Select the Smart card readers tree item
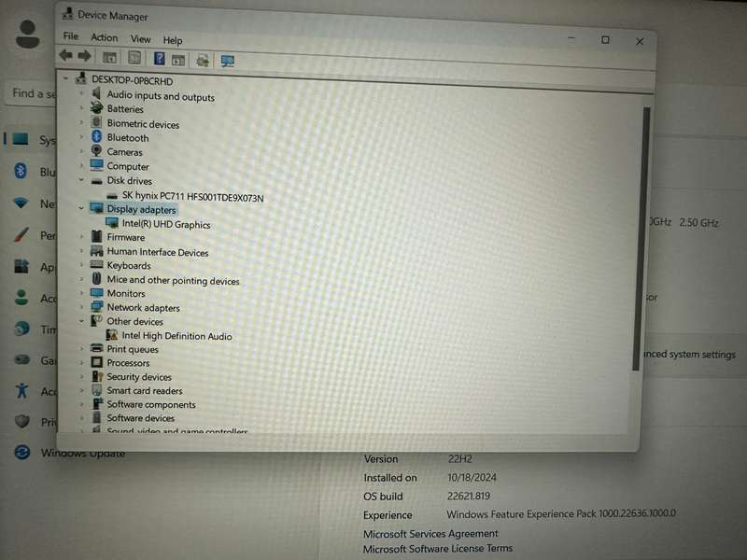747x560 pixels. [x=145, y=390]
